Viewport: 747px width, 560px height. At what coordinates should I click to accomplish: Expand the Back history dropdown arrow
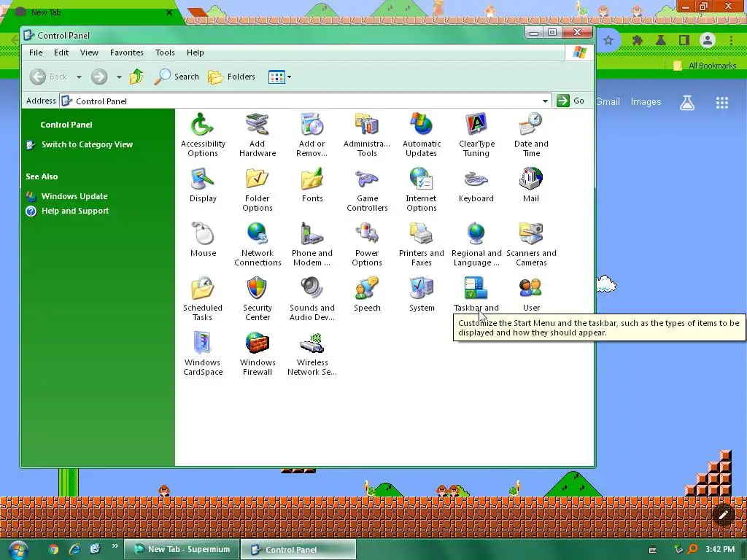pos(79,77)
